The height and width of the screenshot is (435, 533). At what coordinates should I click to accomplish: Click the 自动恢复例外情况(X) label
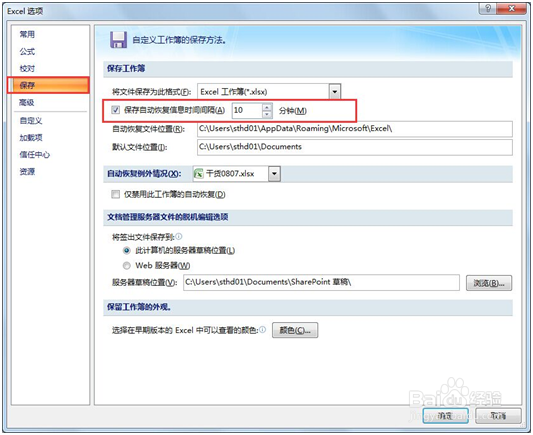coord(144,174)
